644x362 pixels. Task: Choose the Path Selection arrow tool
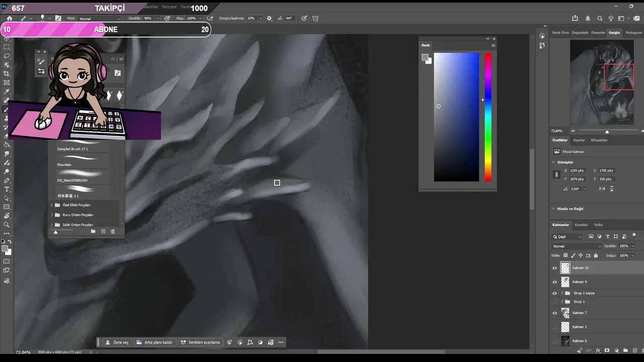pyautogui.click(x=7, y=198)
